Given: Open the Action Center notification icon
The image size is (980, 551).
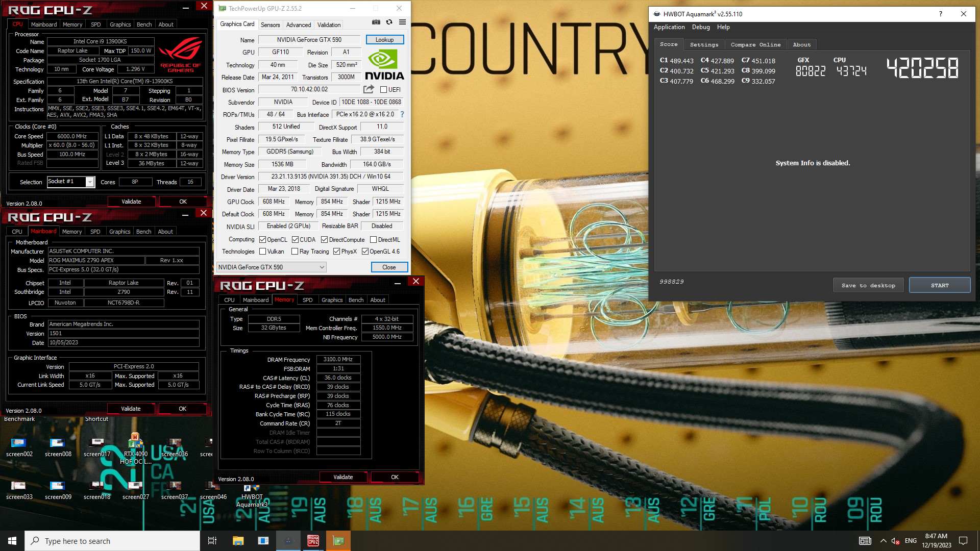Looking at the screenshot, I should tap(963, 541).
